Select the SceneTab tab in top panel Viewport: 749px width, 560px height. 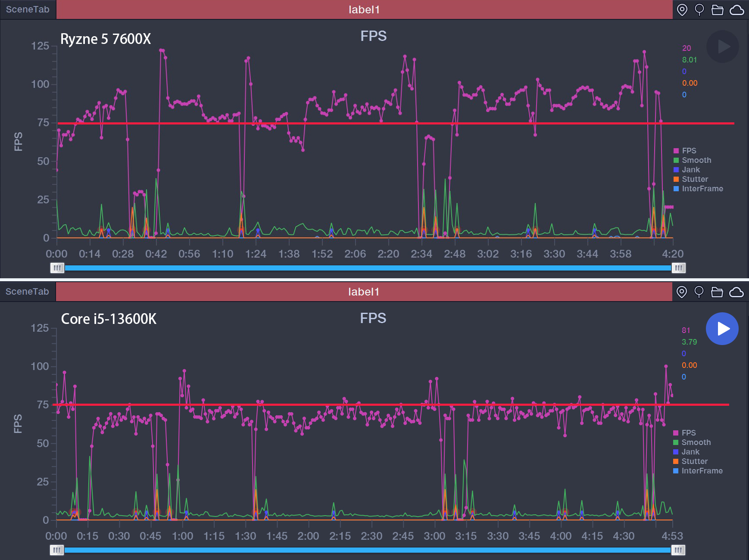(28, 9)
